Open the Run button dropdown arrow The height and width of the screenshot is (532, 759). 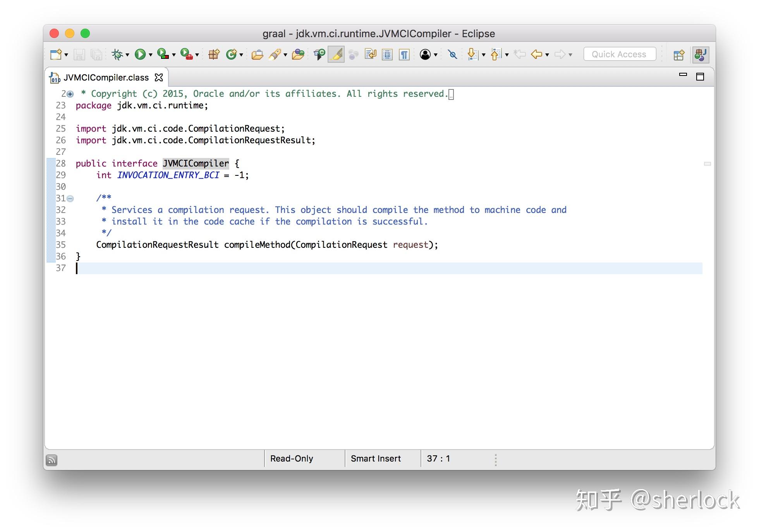click(151, 55)
